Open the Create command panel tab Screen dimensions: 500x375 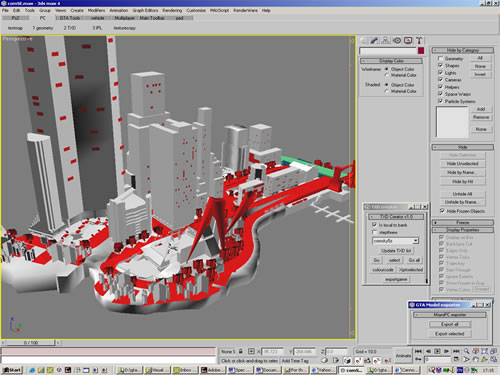click(364, 41)
